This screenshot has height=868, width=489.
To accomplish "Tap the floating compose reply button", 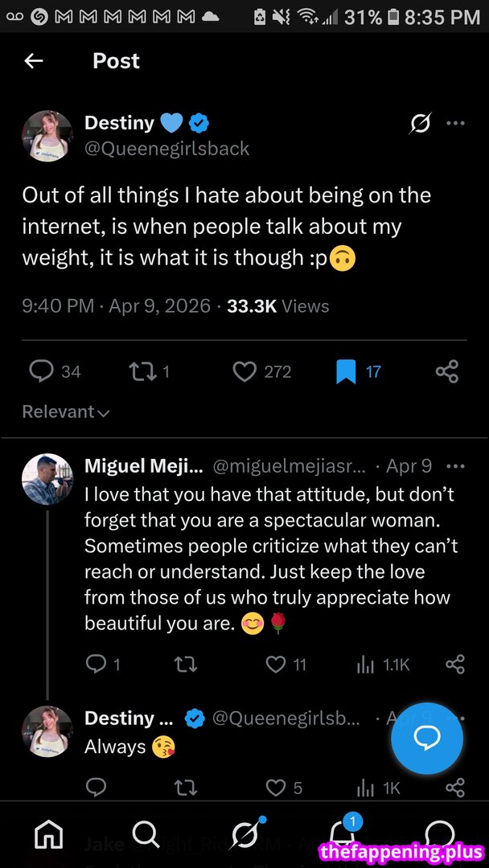I will pyautogui.click(x=426, y=739).
